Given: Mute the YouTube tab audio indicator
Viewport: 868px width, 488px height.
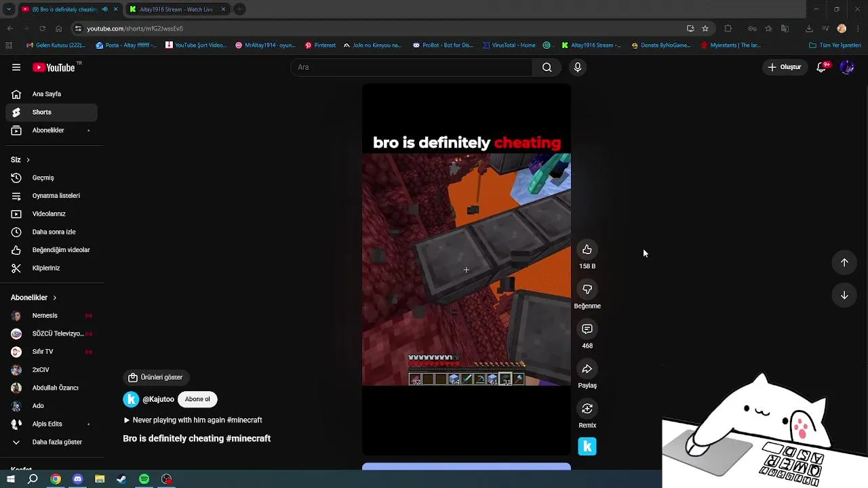Looking at the screenshot, I should 104,9.
